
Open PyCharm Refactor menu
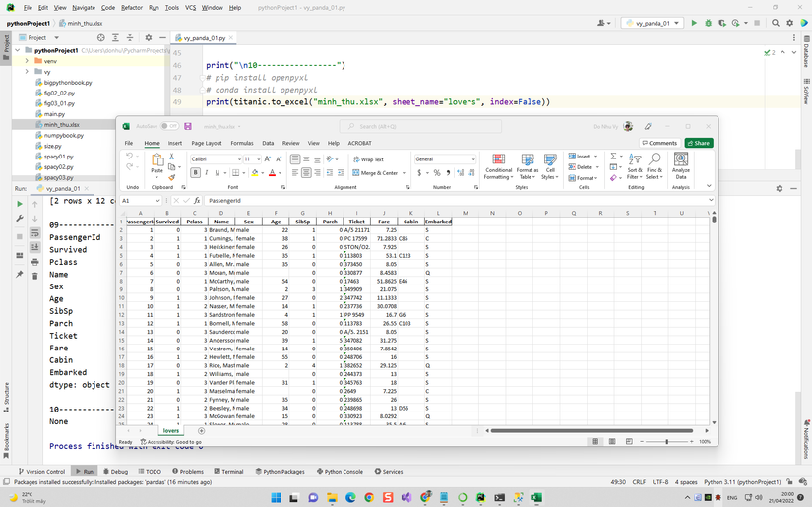coord(132,8)
